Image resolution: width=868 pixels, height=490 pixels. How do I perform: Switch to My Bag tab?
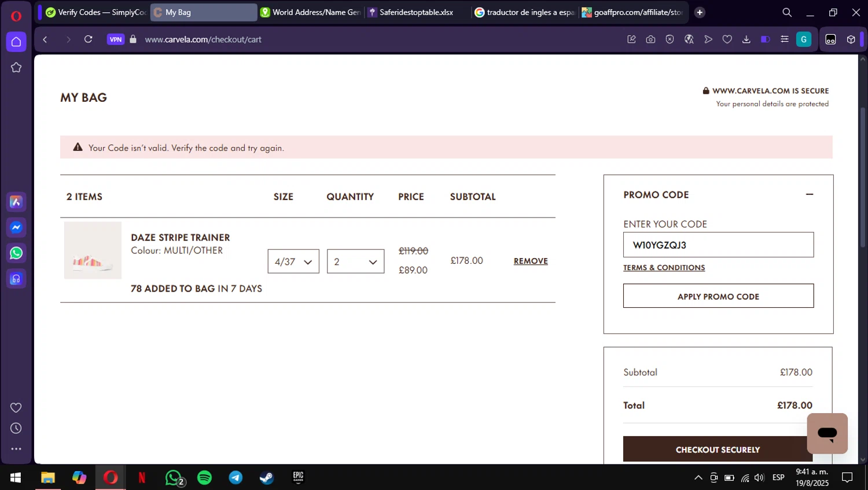pos(204,12)
